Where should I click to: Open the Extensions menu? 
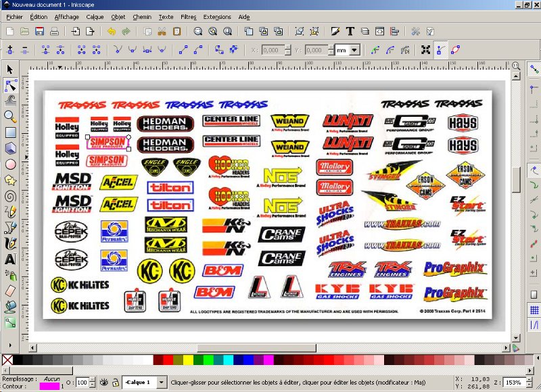point(217,17)
